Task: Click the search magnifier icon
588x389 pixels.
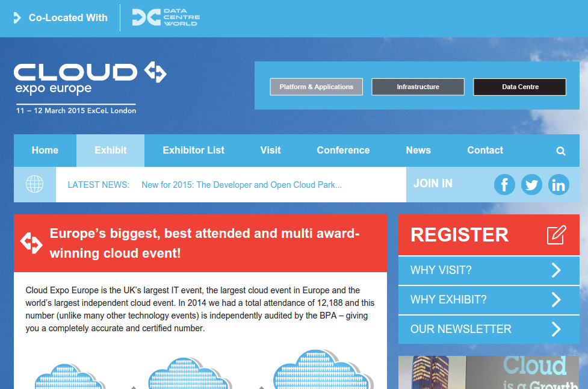Action: [x=561, y=151]
